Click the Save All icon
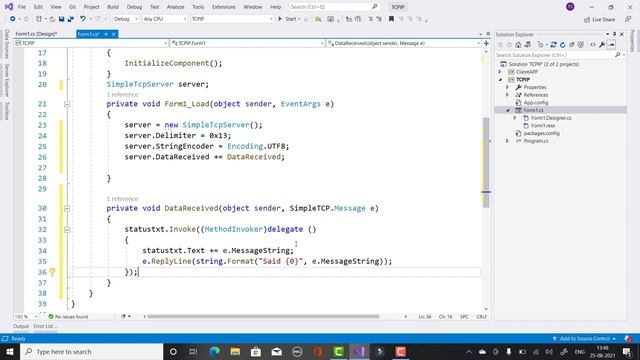The width and height of the screenshot is (640, 360). click(x=70, y=19)
